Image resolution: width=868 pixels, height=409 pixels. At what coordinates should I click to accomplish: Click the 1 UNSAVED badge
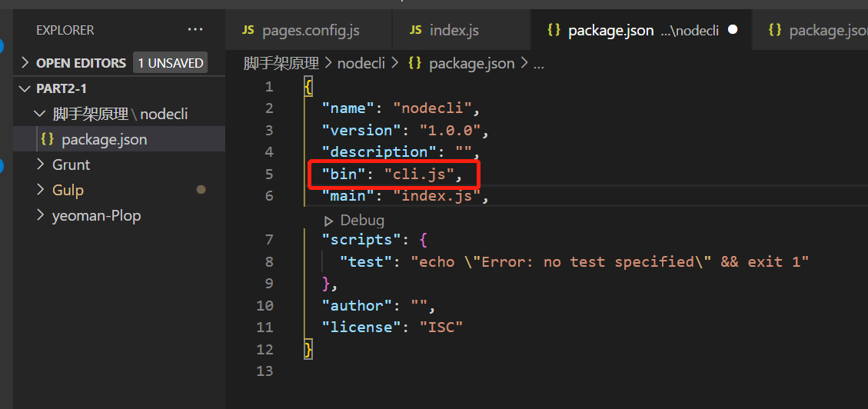tap(171, 63)
